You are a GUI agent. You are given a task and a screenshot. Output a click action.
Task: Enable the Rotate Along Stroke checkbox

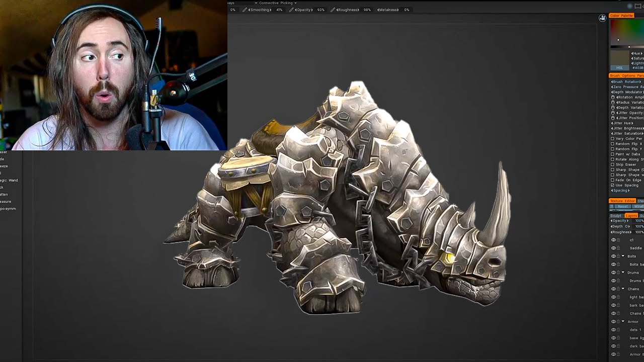click(613, 159)
